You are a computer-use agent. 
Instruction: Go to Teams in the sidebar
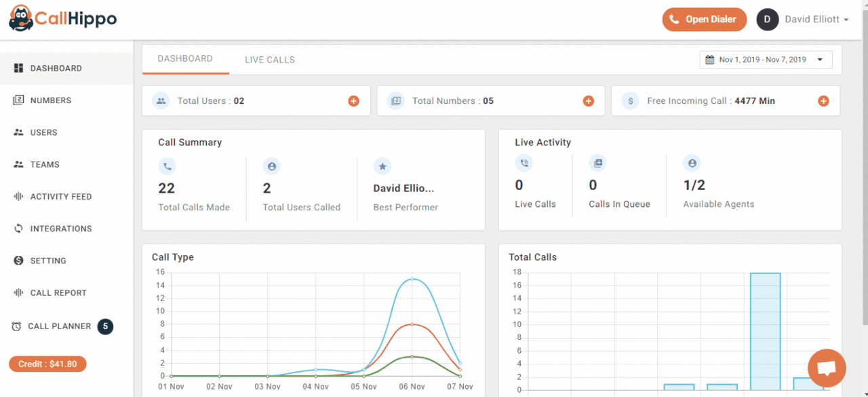66,164
